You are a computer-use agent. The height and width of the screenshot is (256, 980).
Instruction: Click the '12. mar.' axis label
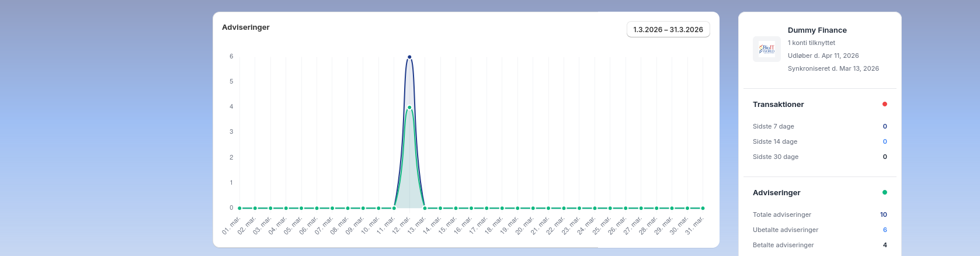click(x=401, y=225)
